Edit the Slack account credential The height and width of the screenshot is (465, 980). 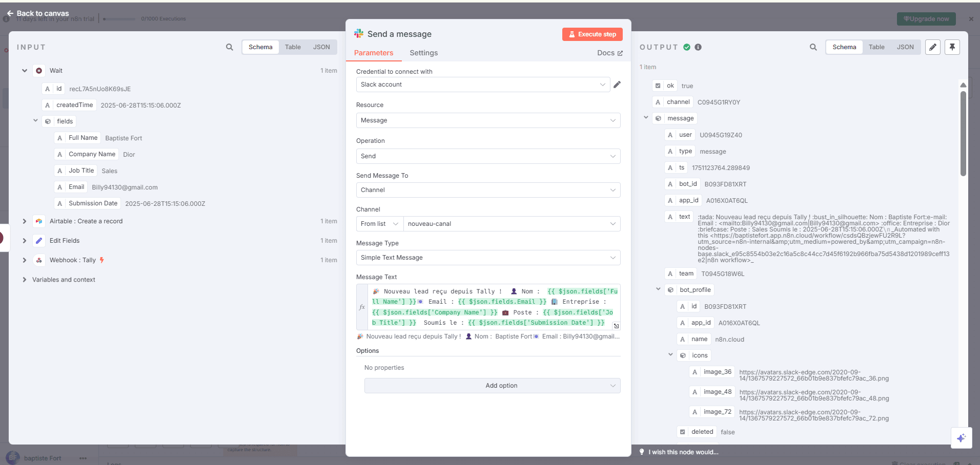coord(617,84)
